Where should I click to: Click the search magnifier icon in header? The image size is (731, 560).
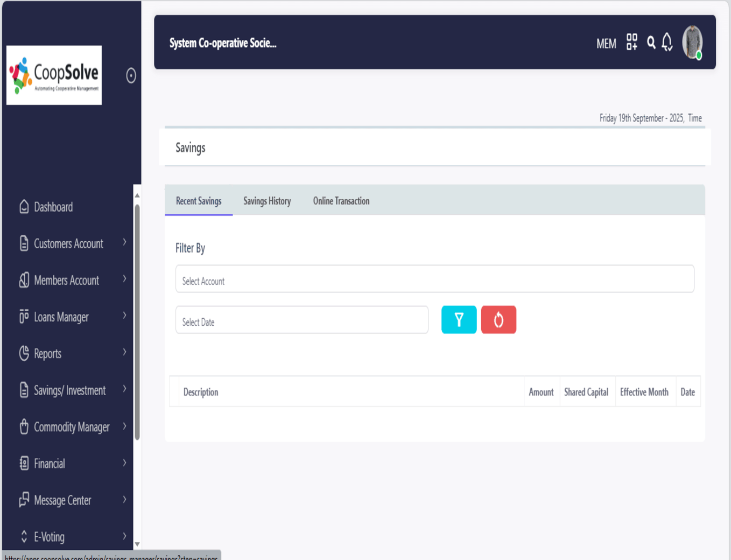pos(651,43)
